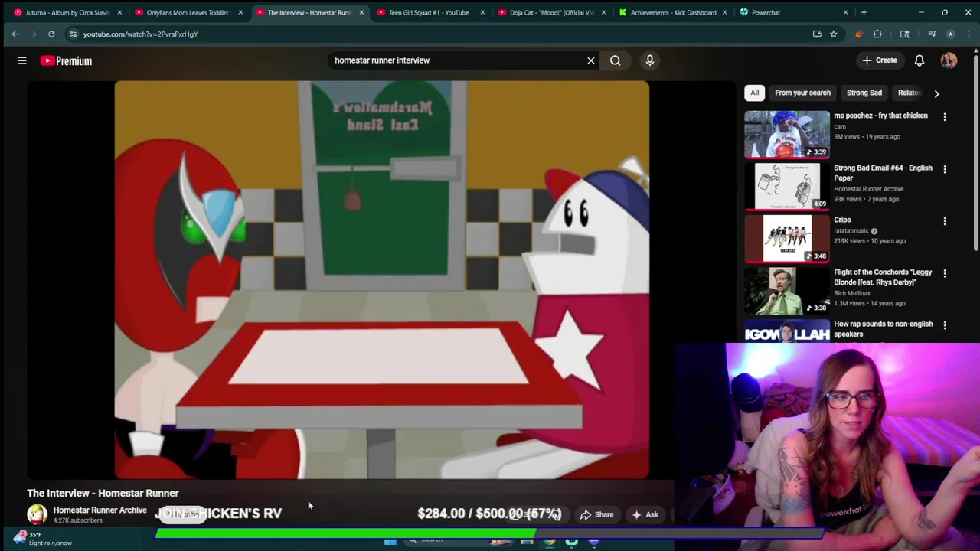Open options for Strong Bad Email video
The width and height of the screenshot is (980, 551).
pos(945,169)
